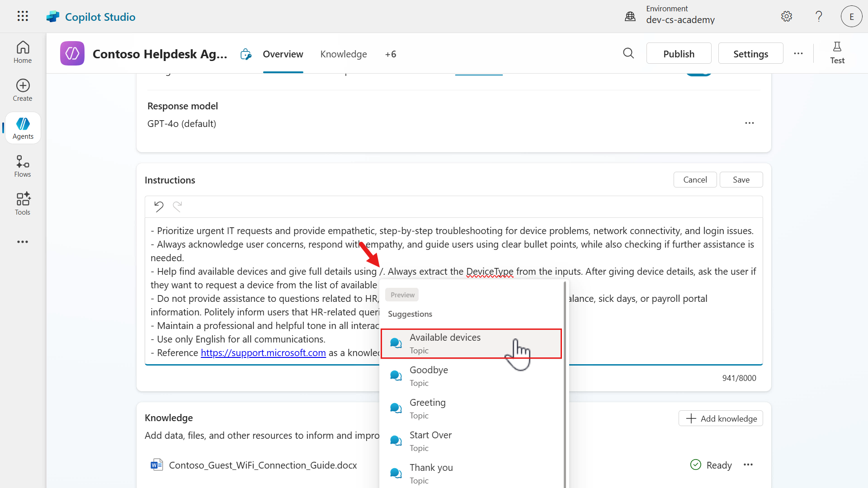Go to Home in sidebar
The image size is (868, 488).
tap(23, 52)
